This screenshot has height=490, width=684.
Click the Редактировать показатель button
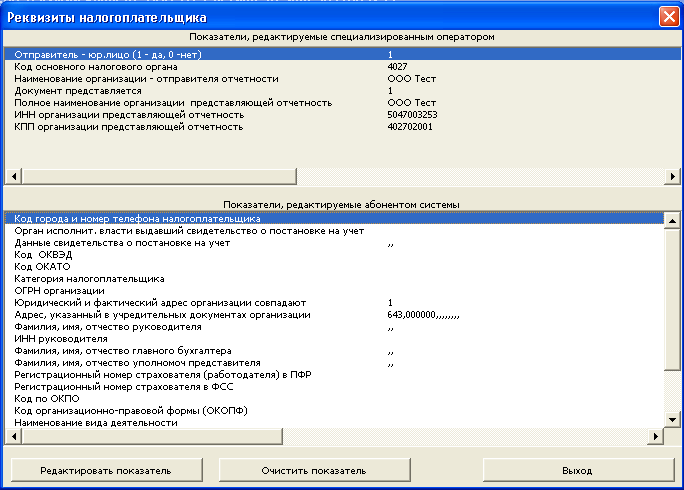[106, 470]
